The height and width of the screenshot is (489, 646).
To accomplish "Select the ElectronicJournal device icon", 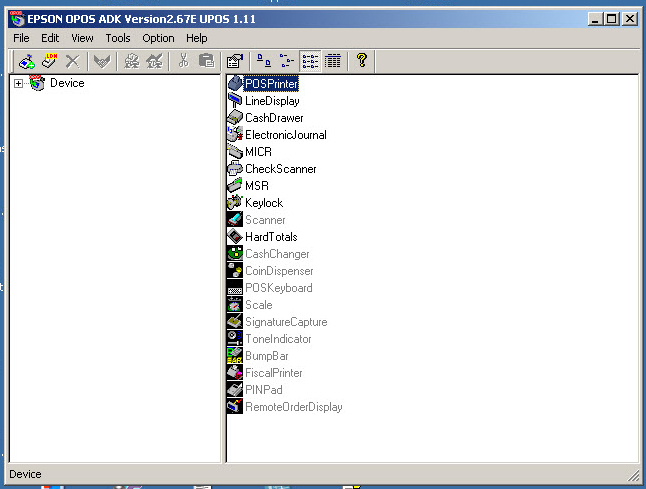I will 235,134.
